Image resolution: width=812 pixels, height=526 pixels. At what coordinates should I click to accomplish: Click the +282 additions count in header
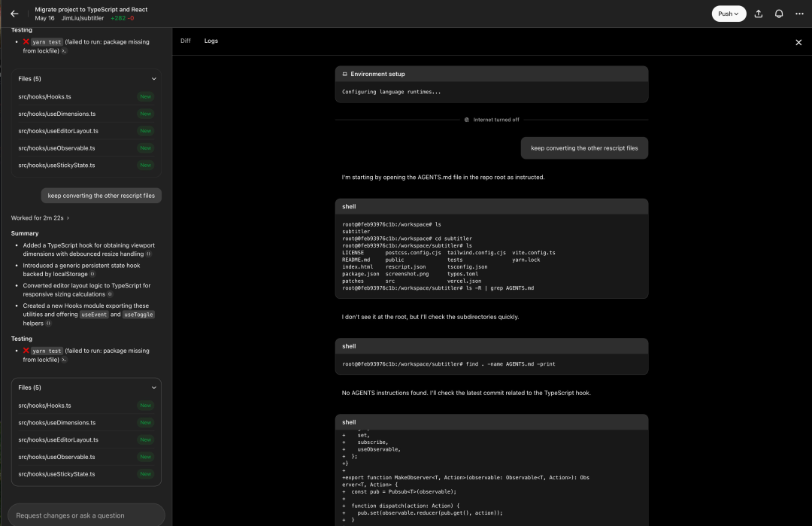[118, 18]
